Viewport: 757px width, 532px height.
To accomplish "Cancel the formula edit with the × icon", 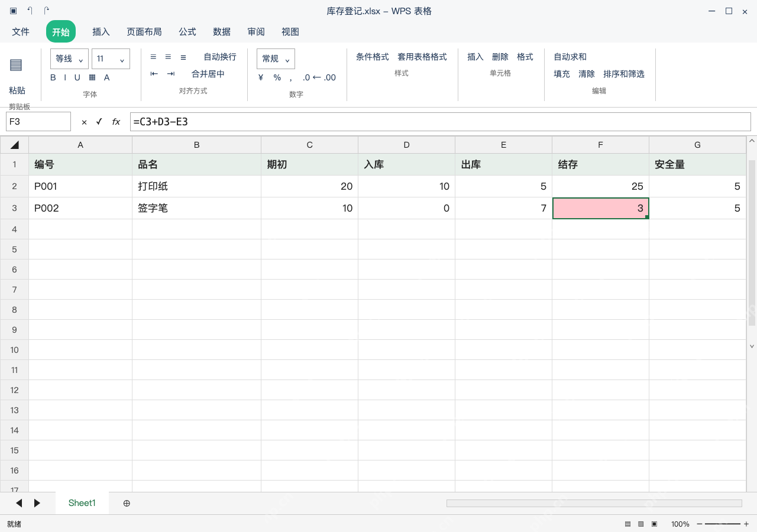I will click(x=84, y=122).
